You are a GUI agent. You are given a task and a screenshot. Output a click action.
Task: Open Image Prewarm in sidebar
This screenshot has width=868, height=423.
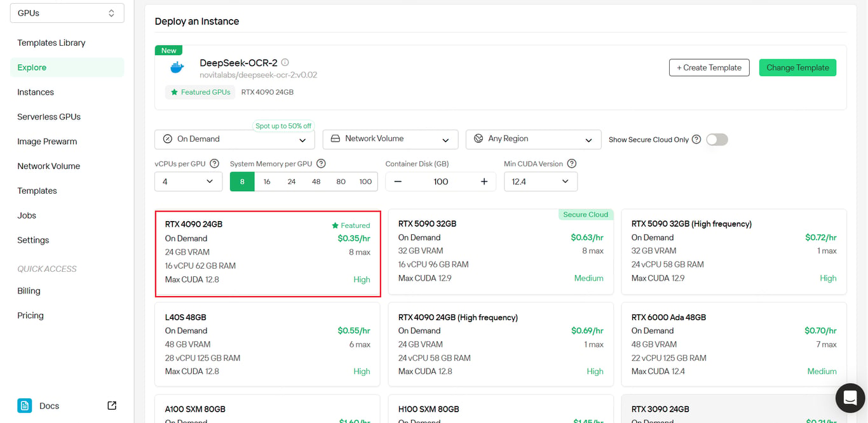(x=47, y=142)
